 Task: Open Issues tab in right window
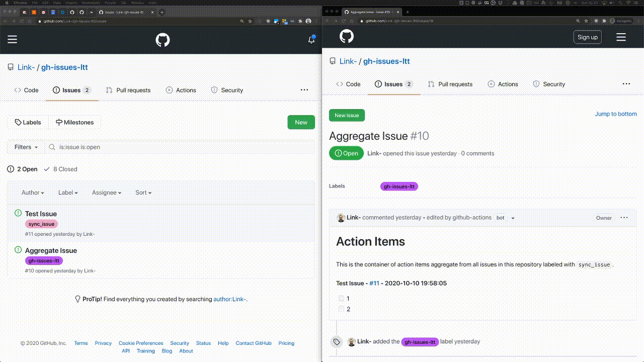pyautogui.click(x=394, y=84)
